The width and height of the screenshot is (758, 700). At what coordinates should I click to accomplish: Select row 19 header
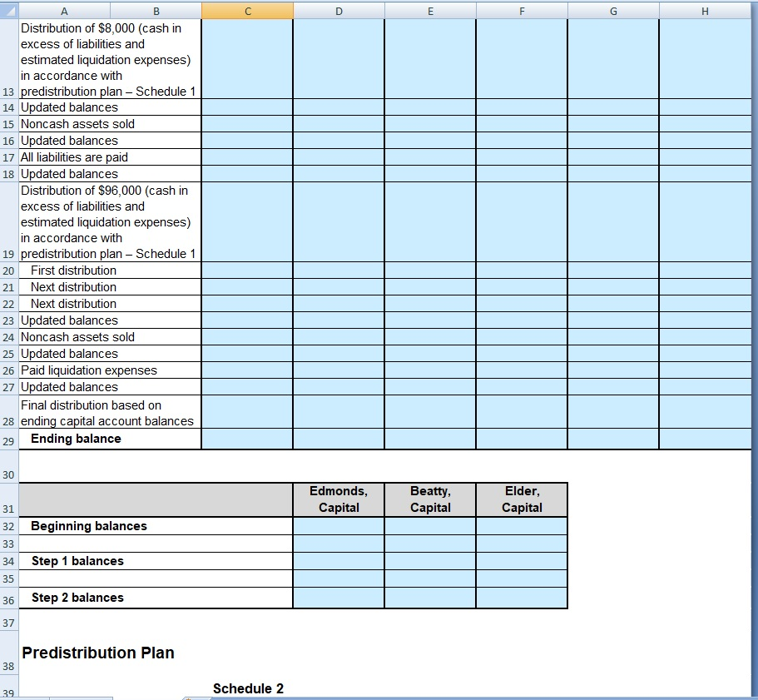[9, 222]
